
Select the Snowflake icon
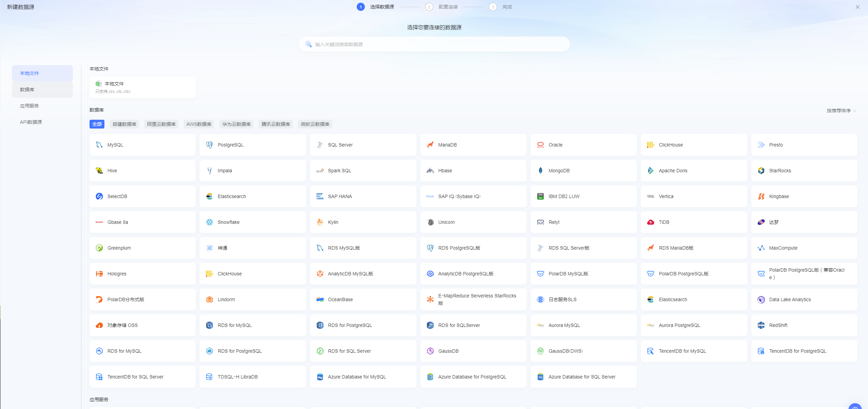point(210,222)
